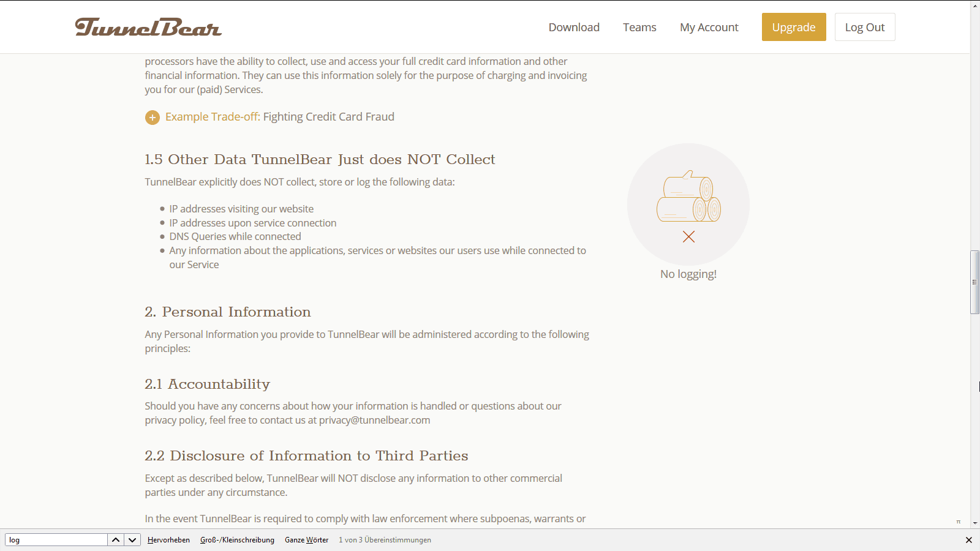Image resolution: width=980 pixels, height=551 pixels.
Task: Click the bullet "IP addresses visiting our website"
Action: [241, 209]
